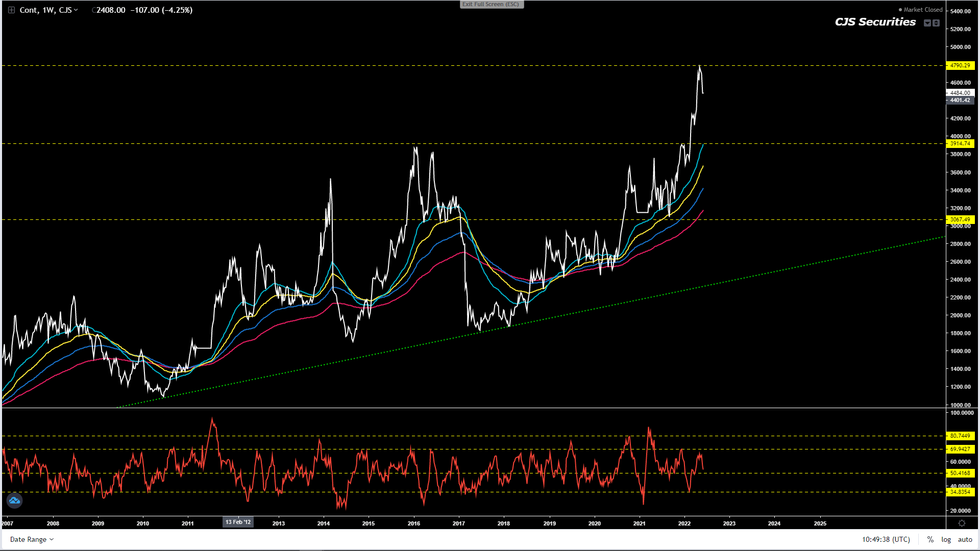Image resolution: width=980 pixels, height=551 pixels.
Task: Click the 3914.74 yellow price level label
Action: pyautogui.click(x=960, y=143)
